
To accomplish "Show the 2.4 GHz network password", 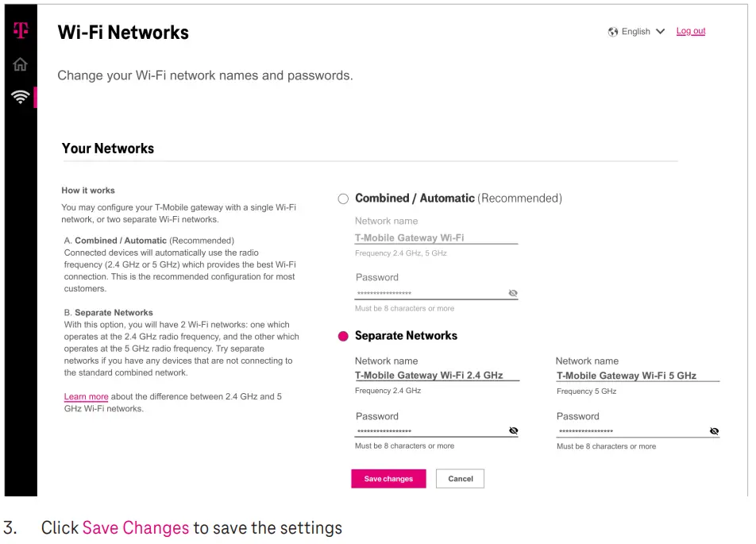I will point(513,431).
